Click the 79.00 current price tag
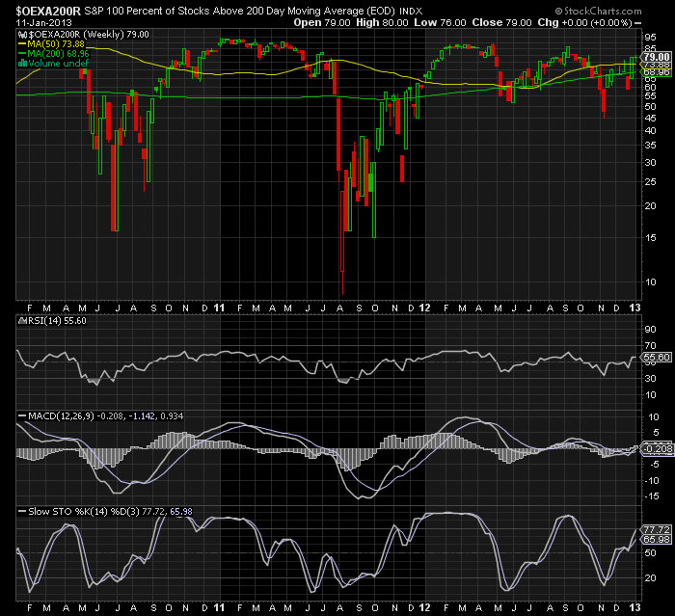 pyautogui.click(x=657, y=57)
